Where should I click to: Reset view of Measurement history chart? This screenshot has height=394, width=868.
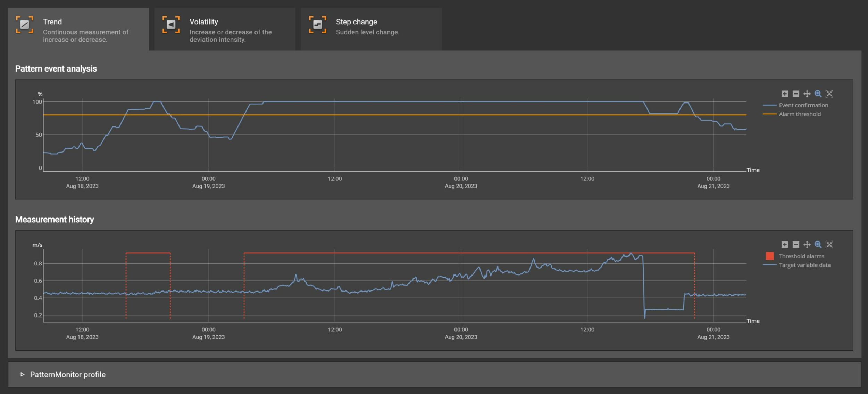(829, 245)
